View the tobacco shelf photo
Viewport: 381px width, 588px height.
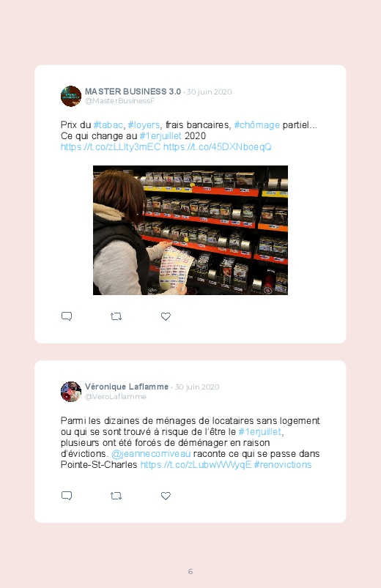pos(190,230)
